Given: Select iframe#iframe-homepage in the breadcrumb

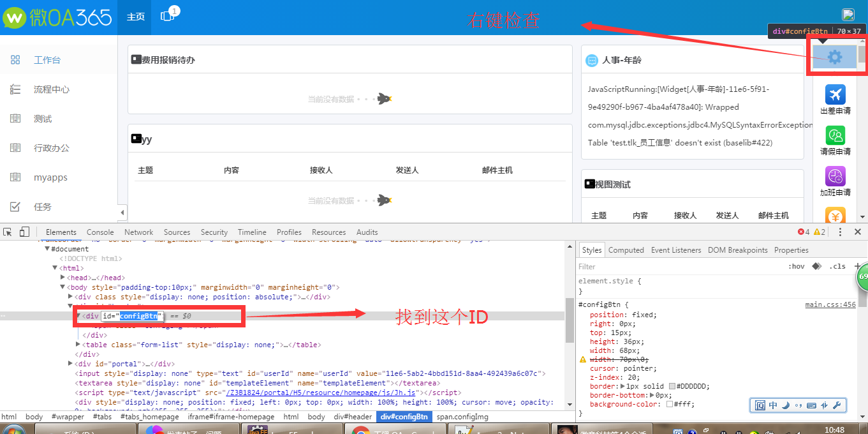Looking at the screenshot, I should [x=231, y=417].
